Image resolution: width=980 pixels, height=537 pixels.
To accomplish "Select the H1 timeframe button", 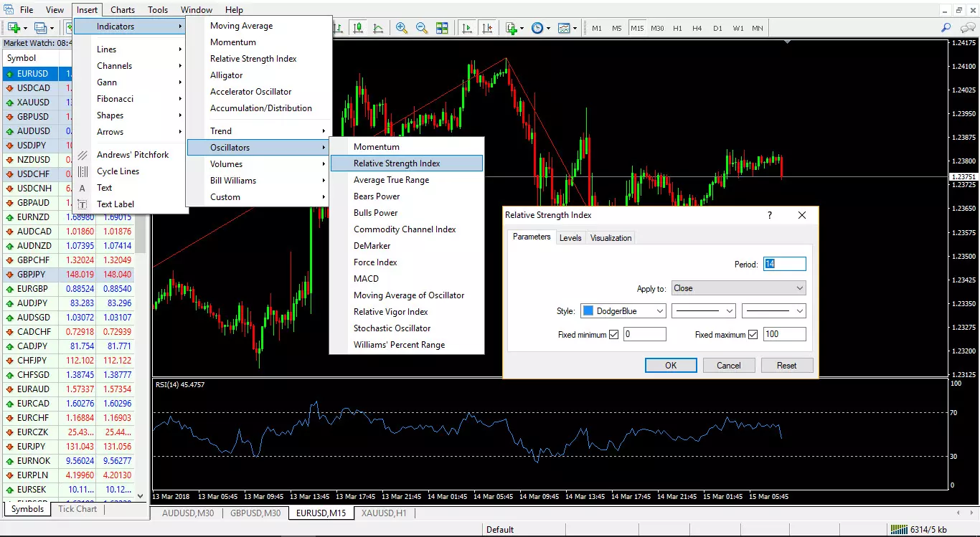I will pyautogui.click(x=677, y=28).
